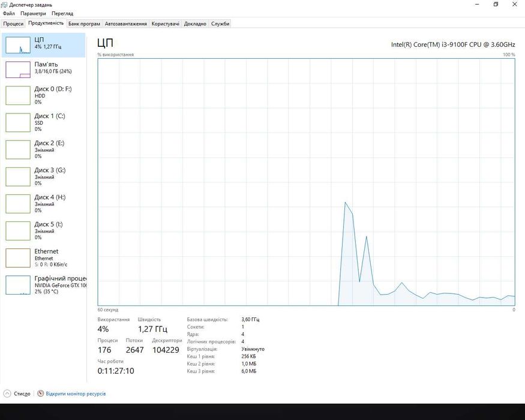Click the Логічних процесорів label
The width and height of the screenshot is (525, 420).
211,341
